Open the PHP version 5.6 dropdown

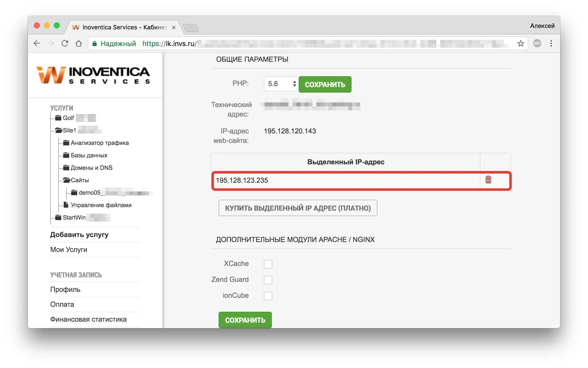(281, 84)
